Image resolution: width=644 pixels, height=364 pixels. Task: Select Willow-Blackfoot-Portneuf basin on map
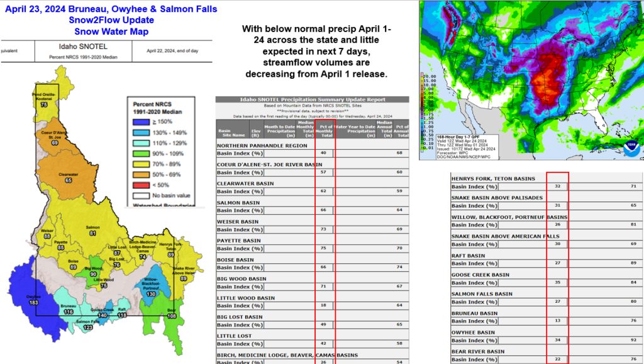(151, 287)
